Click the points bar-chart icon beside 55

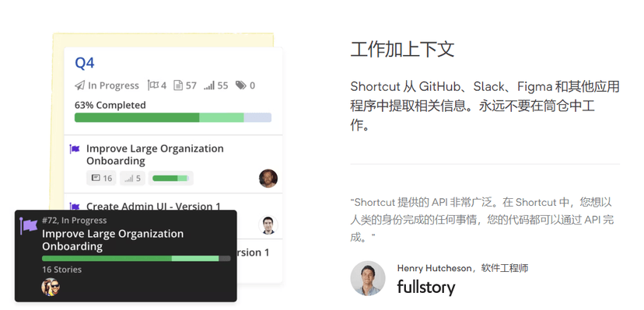pos(209,85)
